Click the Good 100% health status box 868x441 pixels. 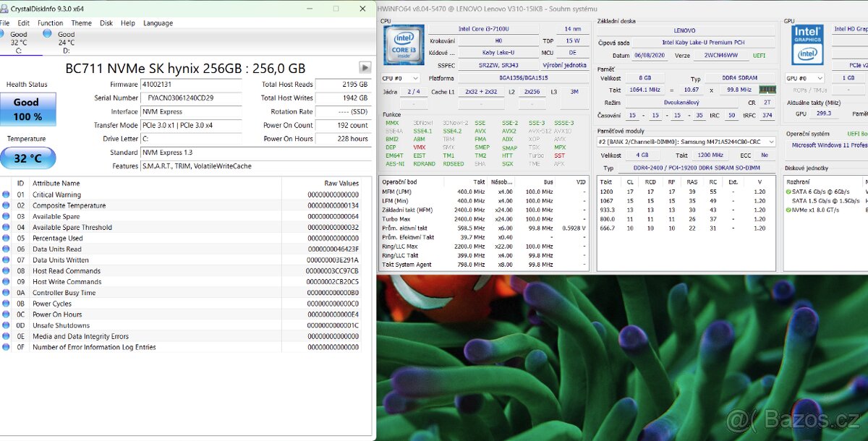[27, 109]
